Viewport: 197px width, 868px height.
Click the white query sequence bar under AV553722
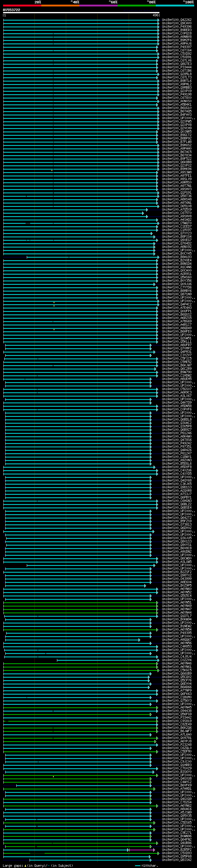click(x=81, y=12)
